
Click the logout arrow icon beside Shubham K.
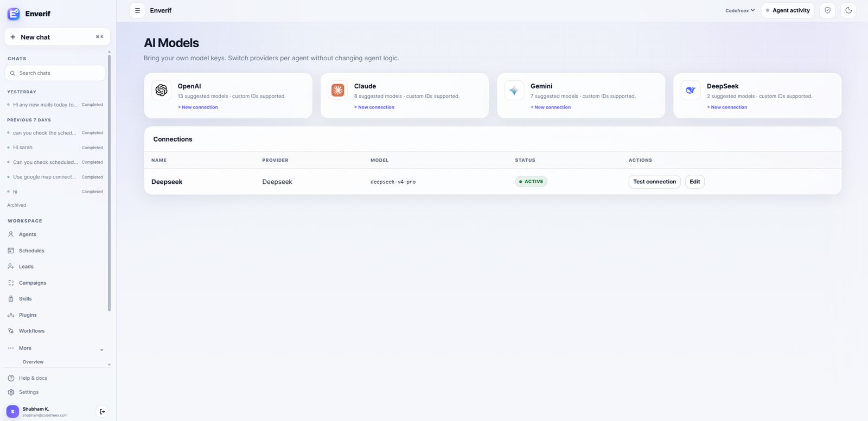[102, 412]
